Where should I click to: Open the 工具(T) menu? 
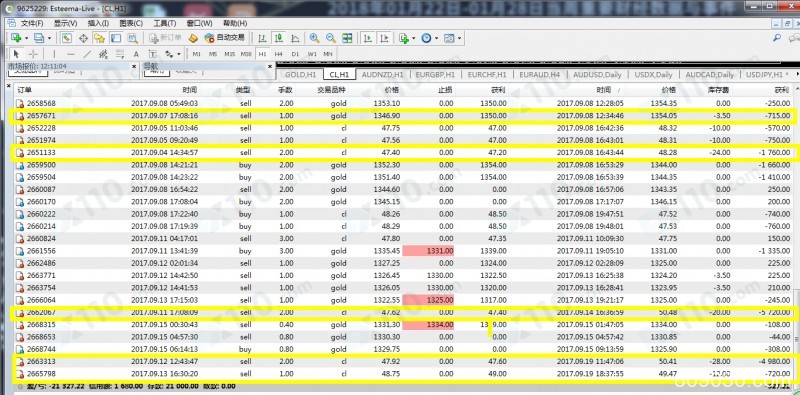coord(165,23)
